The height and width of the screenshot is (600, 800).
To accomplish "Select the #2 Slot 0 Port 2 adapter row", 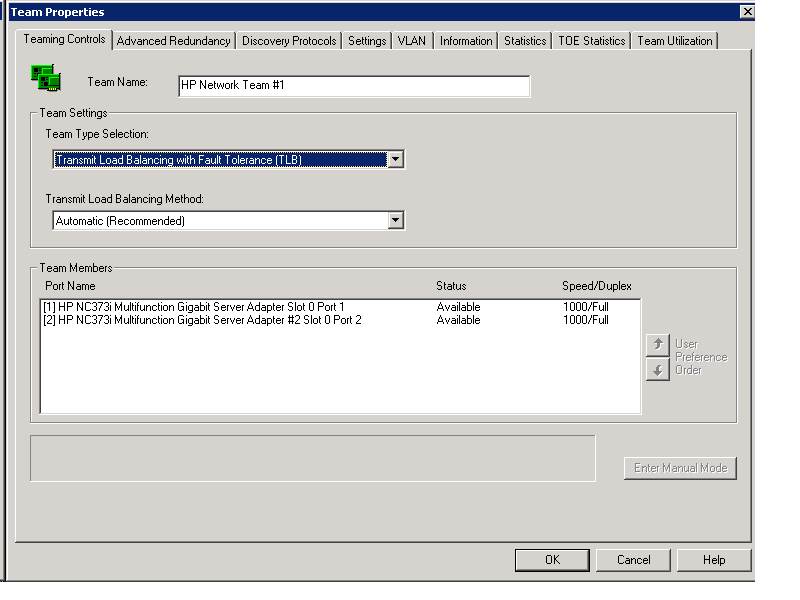I will (x=340, y=320).
